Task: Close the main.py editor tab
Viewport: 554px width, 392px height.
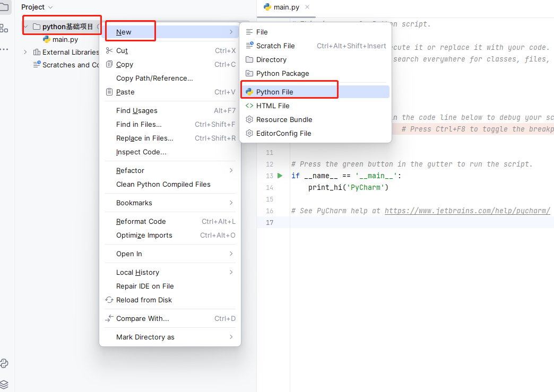Action: 307,7
